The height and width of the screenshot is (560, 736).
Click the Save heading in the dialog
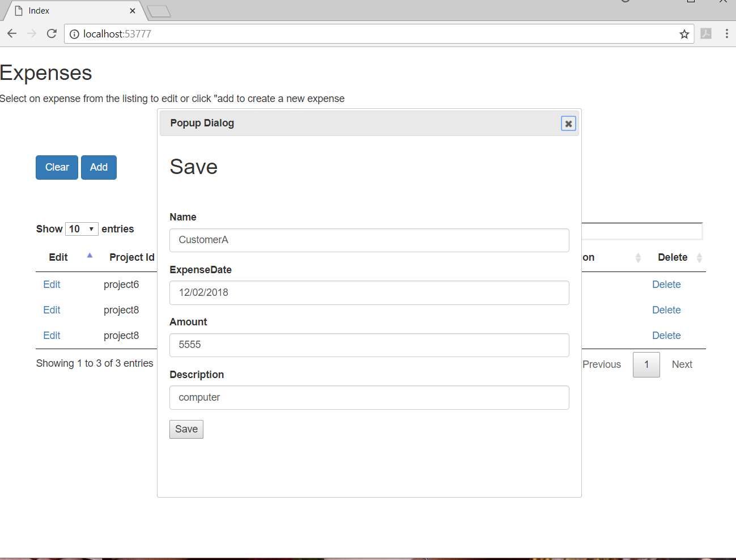(x=194, y=167)
